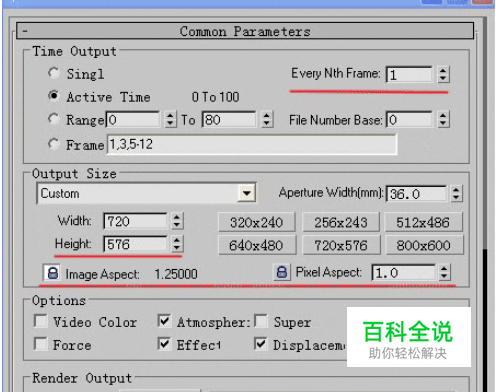Screen dimensions: 496x392
Task: Adjust the Height spinner arrows
Action: pos(177,244)
